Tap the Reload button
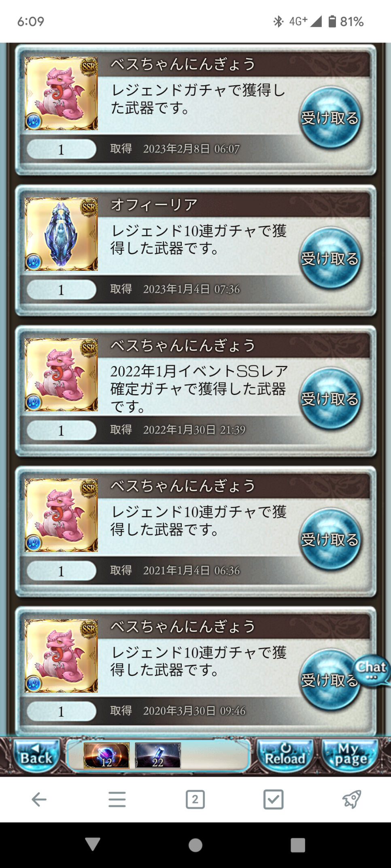This screenshot has height=868, width=391. pos(285,756)
